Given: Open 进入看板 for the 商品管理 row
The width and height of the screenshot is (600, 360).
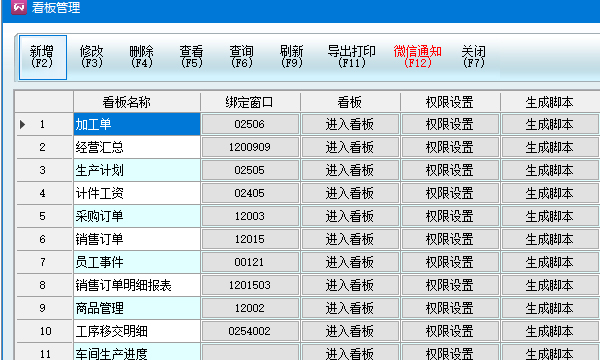Looking at the screenshot, I should 350,308.
